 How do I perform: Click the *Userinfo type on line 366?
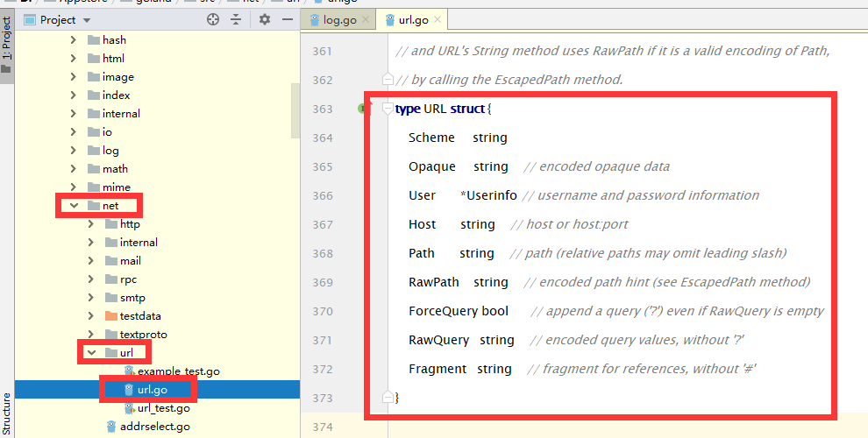click(x=488, y=195)
